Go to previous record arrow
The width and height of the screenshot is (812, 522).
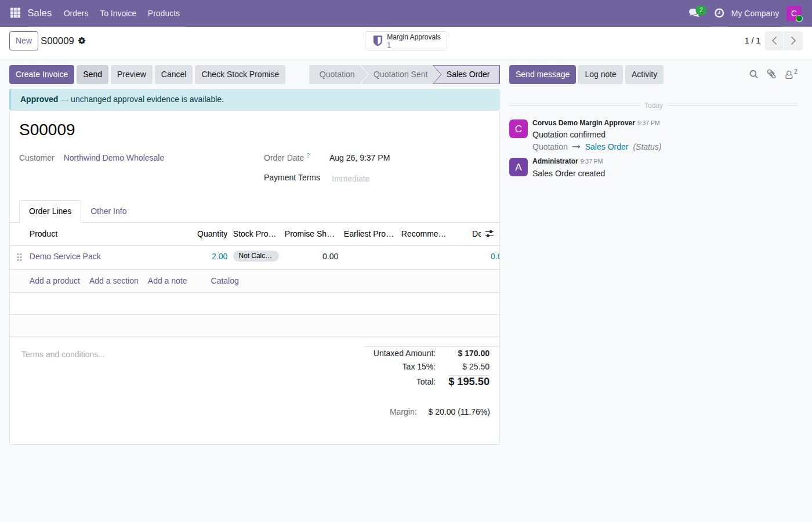774,41
